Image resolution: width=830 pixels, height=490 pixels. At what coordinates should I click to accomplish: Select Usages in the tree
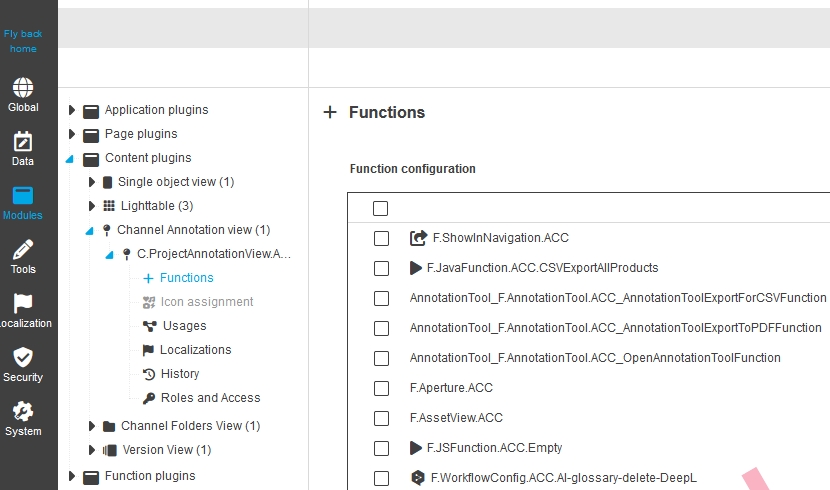(x=184, y=326)
